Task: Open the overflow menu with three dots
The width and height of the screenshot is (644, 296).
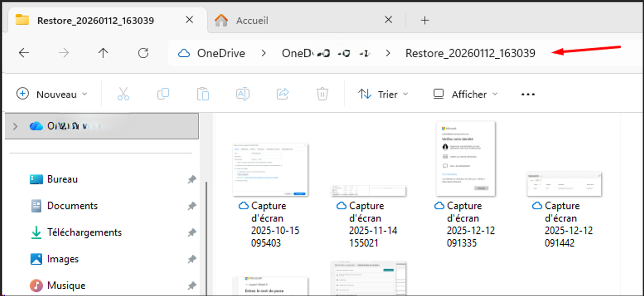Action: click(528, 94)
